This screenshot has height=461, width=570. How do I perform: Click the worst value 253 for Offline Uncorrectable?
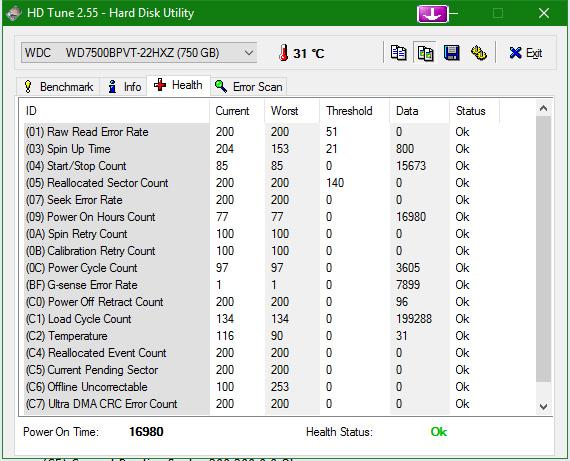(280, 386)
